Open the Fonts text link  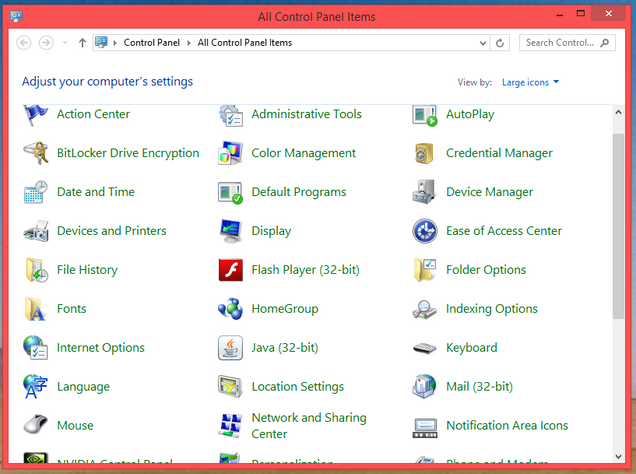71,309
